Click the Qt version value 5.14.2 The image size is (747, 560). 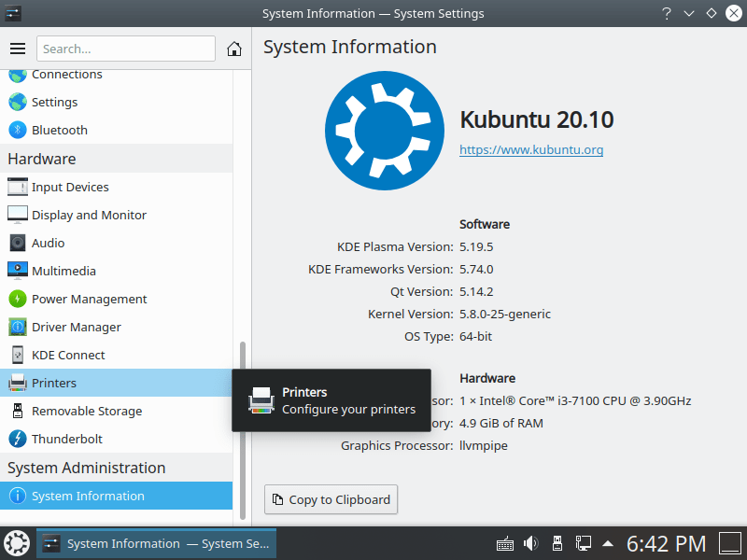coord(476,291)
